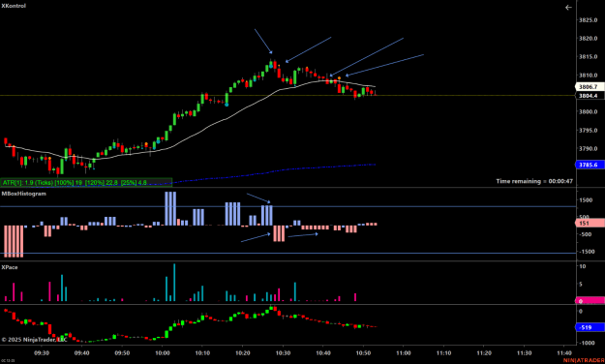Click the Time remaining countdown text
This screenshot has height=364, width=605.
534,181
